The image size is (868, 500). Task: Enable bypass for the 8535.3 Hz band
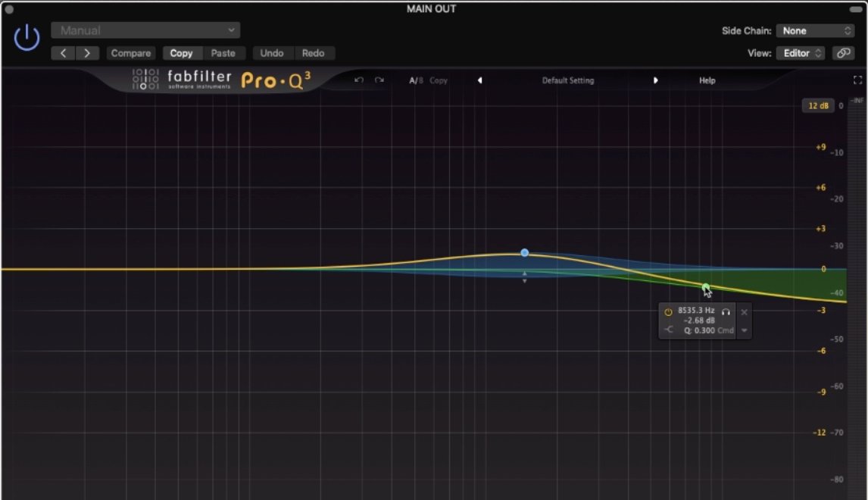pyautogui.click(x=670, y=312)
